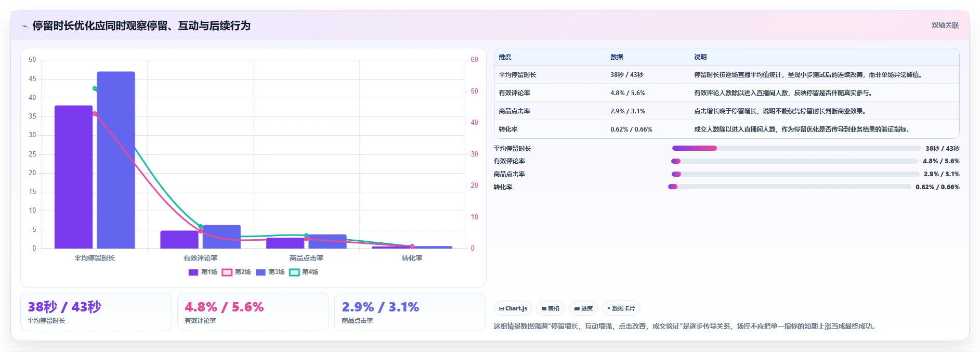The height and width of the screenshot is (352, 980).
Task: Click the 38秒 / 43秒 stat card
Action: (96, 312)
